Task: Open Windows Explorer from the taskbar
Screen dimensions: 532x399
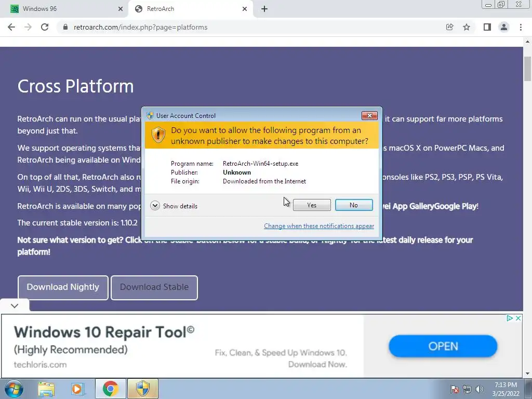Action: pos(46,389)
